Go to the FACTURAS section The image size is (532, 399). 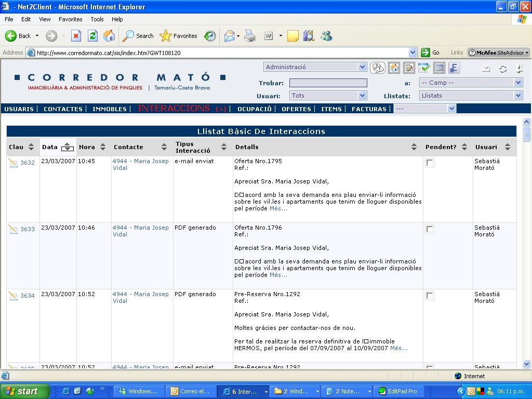click(369, 109)
